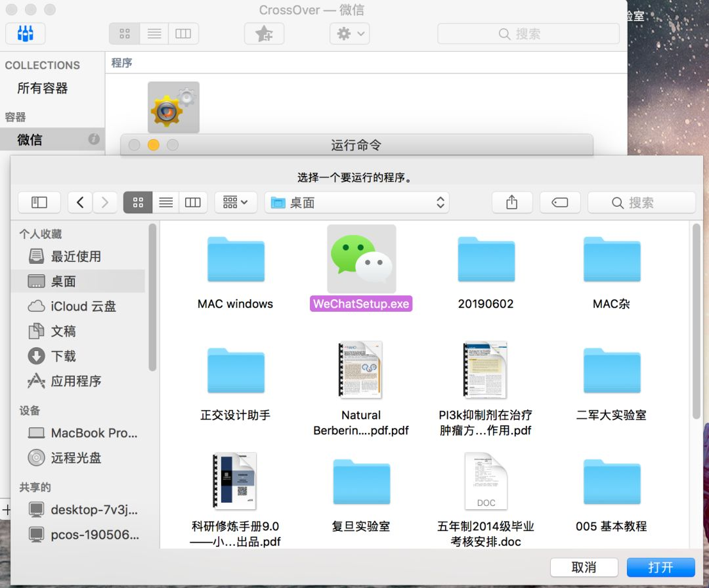Select column view in file dialog
This screenshot has height=588, width=709.
pos(193,203)
